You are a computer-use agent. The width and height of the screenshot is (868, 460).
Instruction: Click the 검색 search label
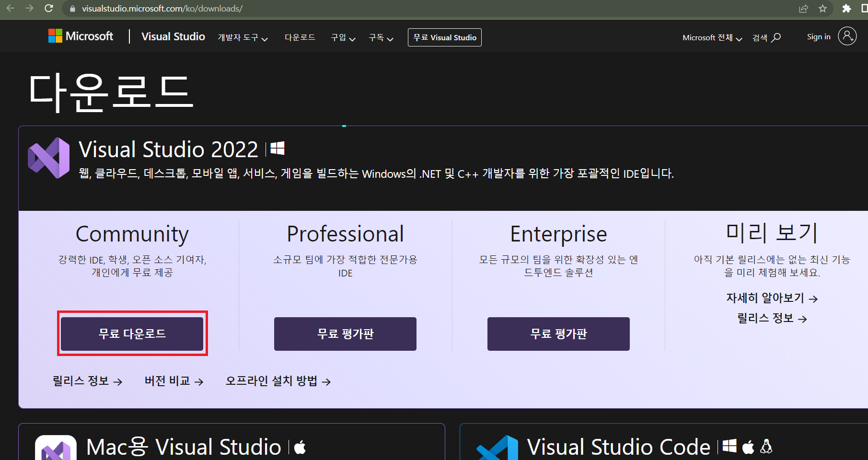tap(760, 37)
